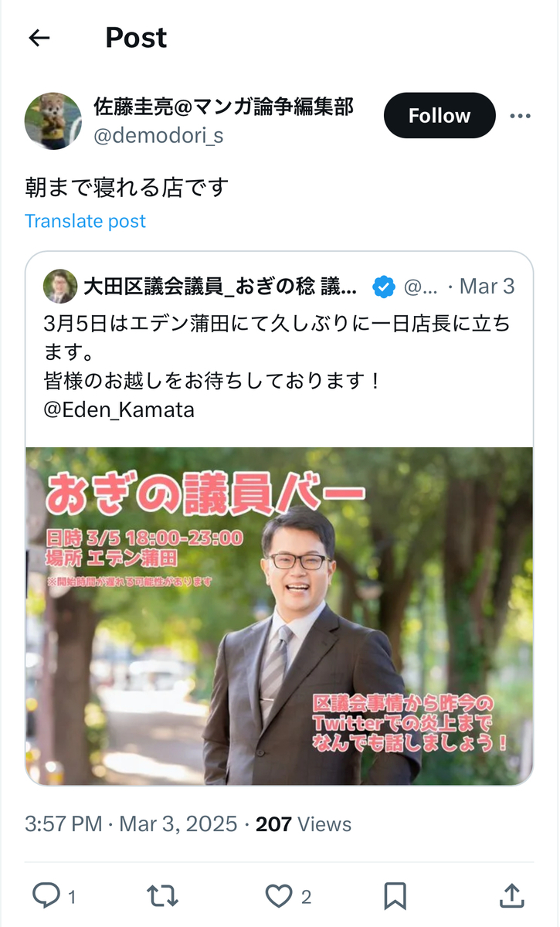The height and width of the screenshot is (927, 560).
Task: Go back using the left arrow
Action: point(39,38)
